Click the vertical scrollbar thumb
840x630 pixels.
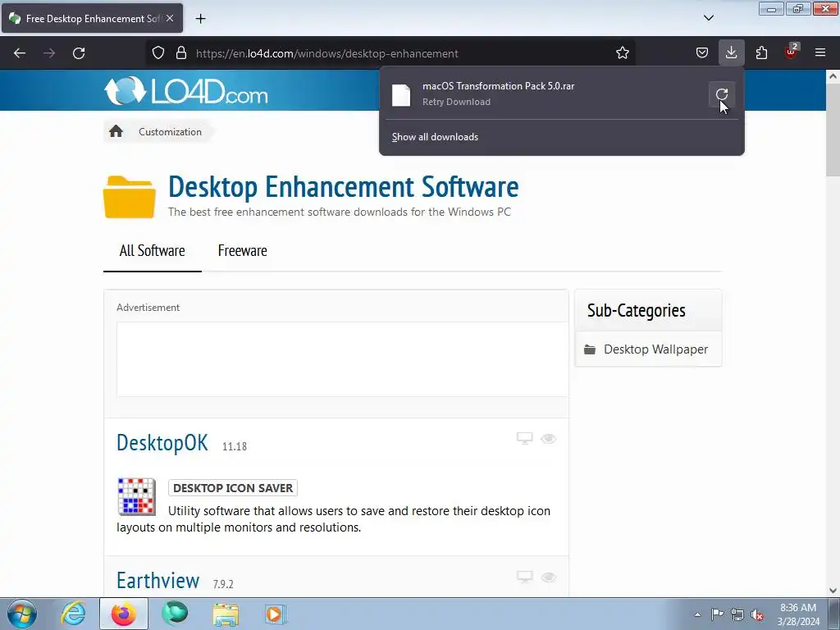(x=833, y=130)
